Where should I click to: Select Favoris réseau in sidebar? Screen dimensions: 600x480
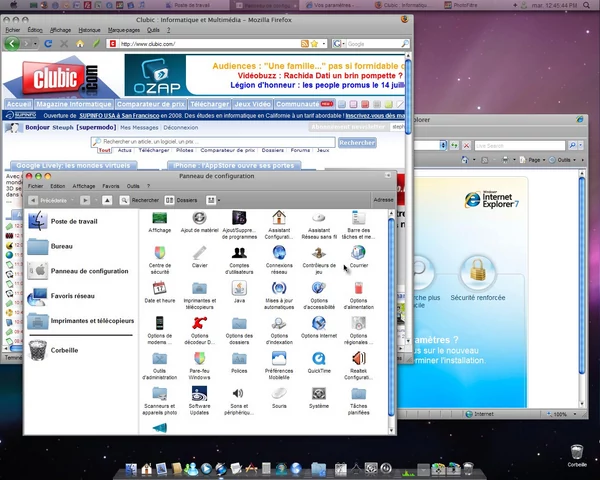pyautogui.click(x=61, y=296)
